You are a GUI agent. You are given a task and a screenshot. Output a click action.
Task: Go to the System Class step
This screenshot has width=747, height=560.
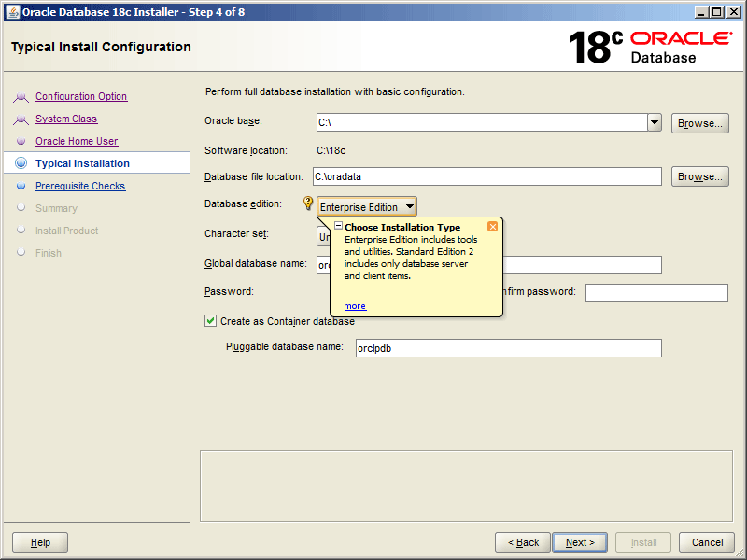66,119
